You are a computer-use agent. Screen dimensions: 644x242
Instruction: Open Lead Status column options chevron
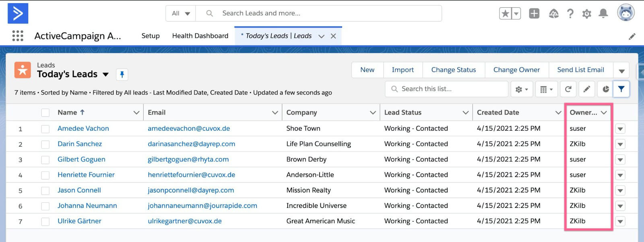click(466, 113)
